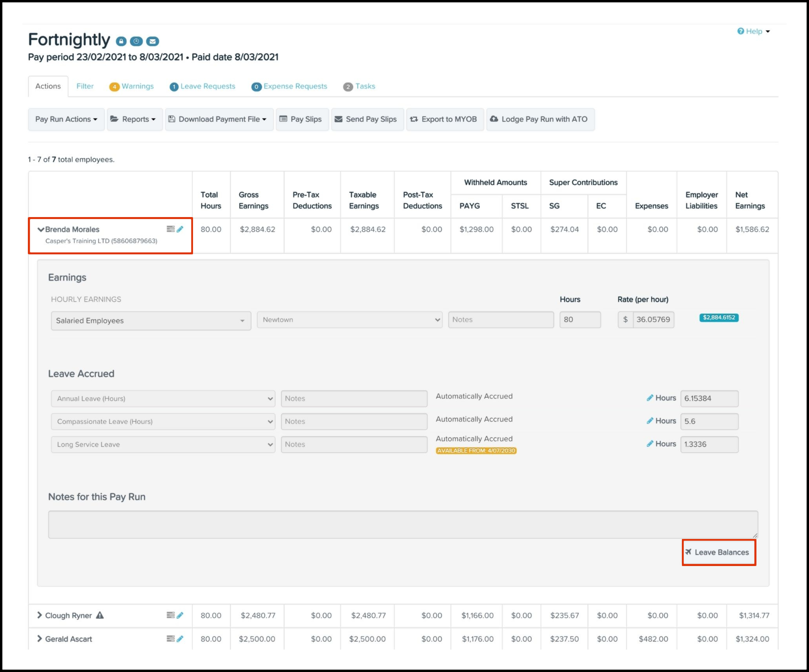Click Lodge Pay Run with ATO
The image size is (809, 672).
(x=540, y=119)
